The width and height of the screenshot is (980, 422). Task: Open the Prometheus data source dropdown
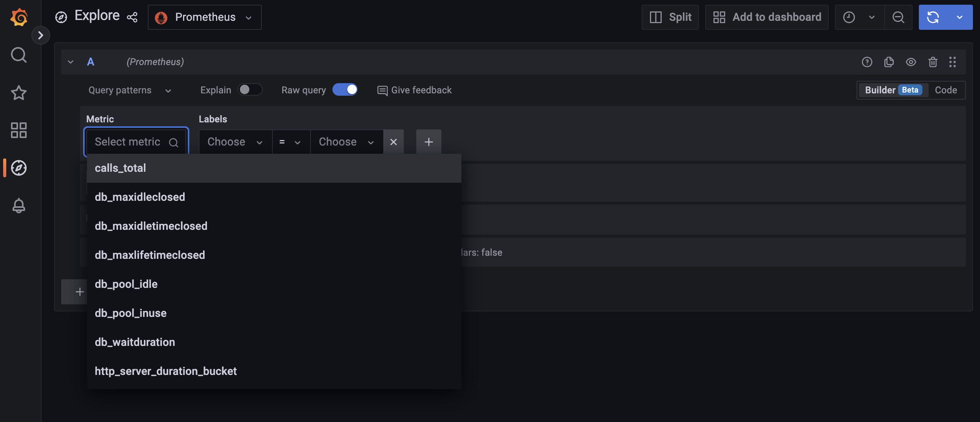[x=204, y=17]
